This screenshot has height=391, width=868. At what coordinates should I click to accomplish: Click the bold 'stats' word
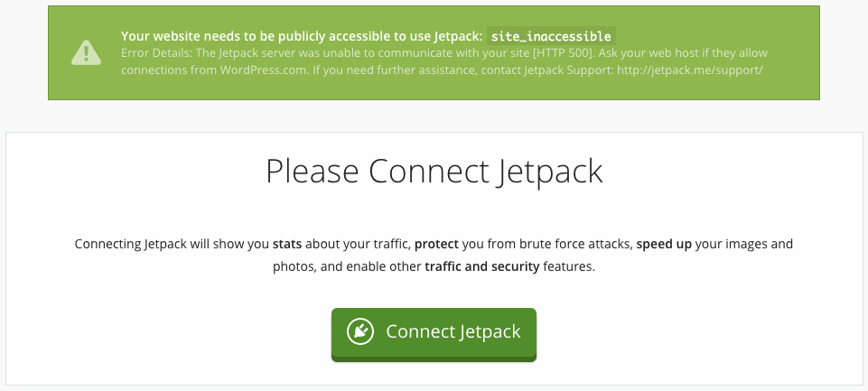(287, 244)
